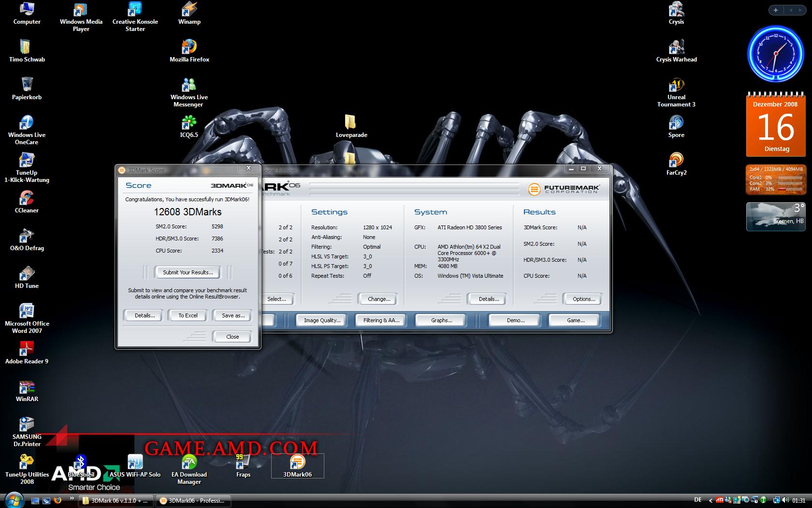Open the Timo Schwab folder
The height and width of the screenshot is (508, 812).
coord(27,51)
